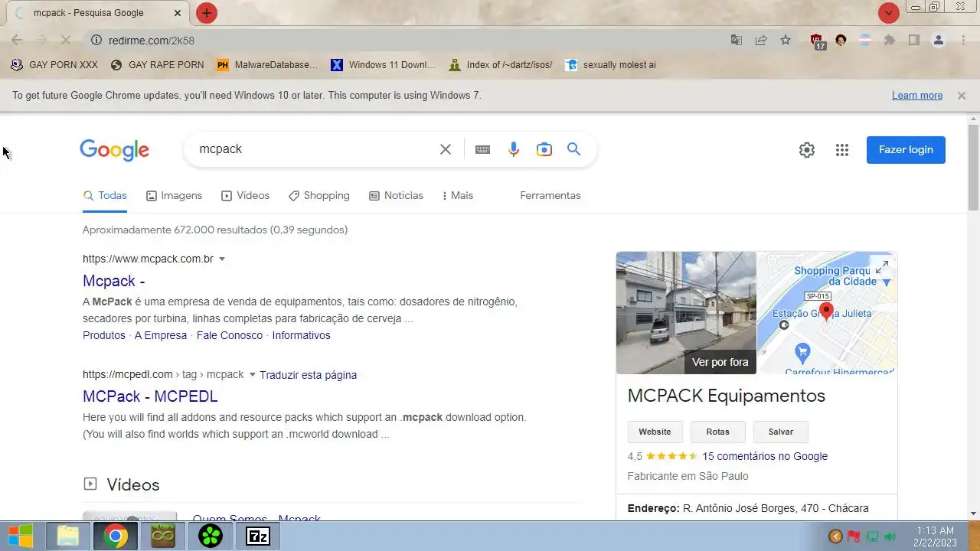Image resolution: width=980 pixels, height=551 pixels.
Task: Dismiss the Chrome update infobar
Action: pos(961,96)
